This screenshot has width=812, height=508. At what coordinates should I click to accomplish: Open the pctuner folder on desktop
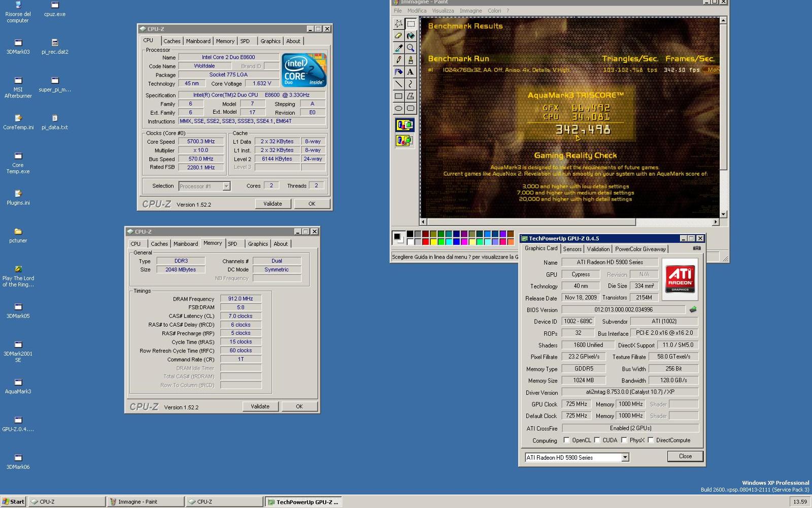(18, 235)
